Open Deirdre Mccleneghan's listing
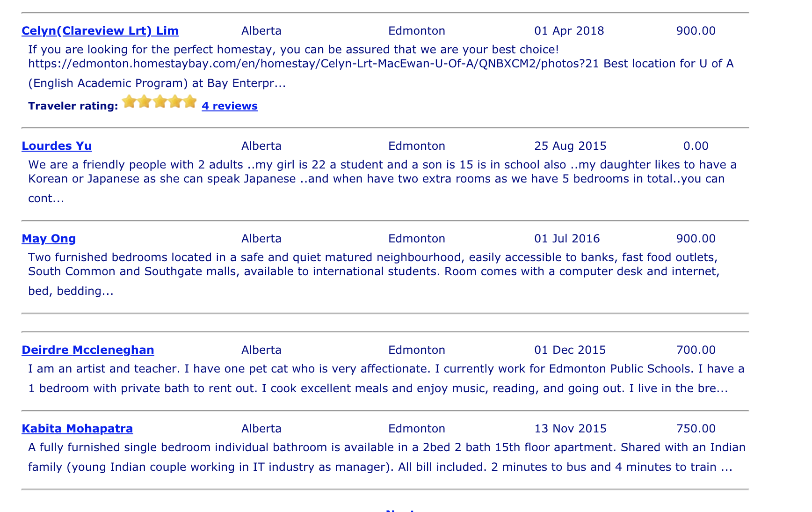812x512 pixels. (88, 350)
